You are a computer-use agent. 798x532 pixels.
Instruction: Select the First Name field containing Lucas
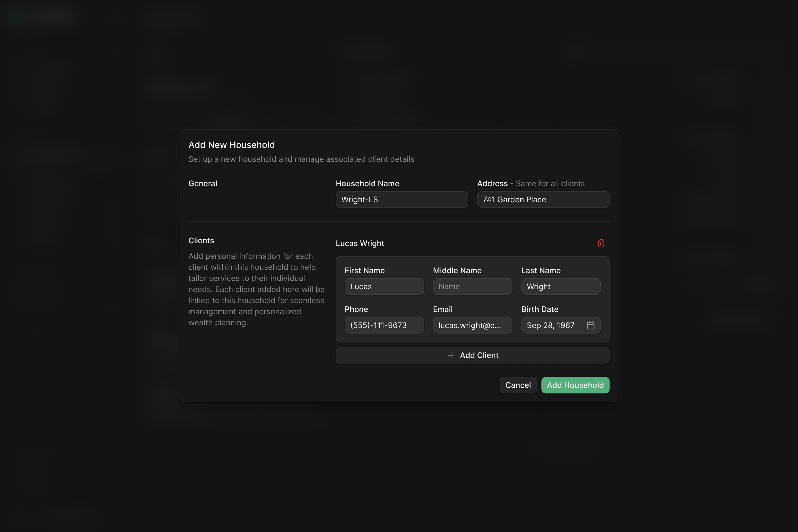[384, 287]
